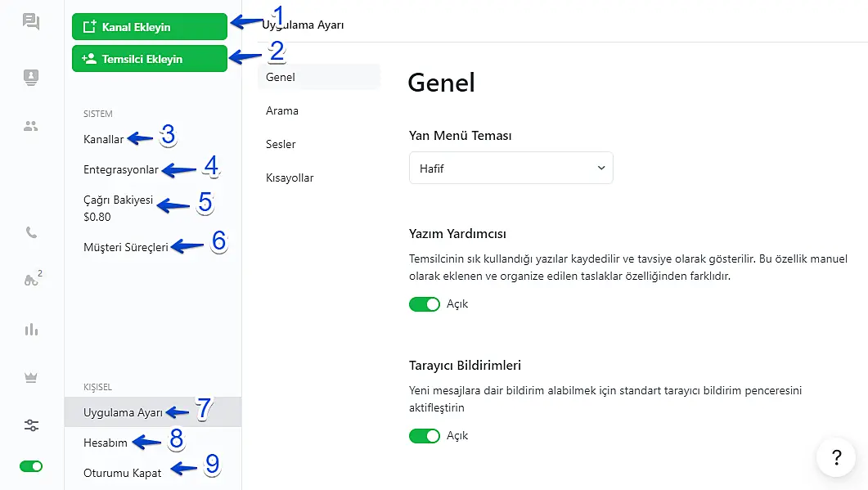Click the question mark help button
The height and width of the screenshot is (490, 868).
pos(836,457)
